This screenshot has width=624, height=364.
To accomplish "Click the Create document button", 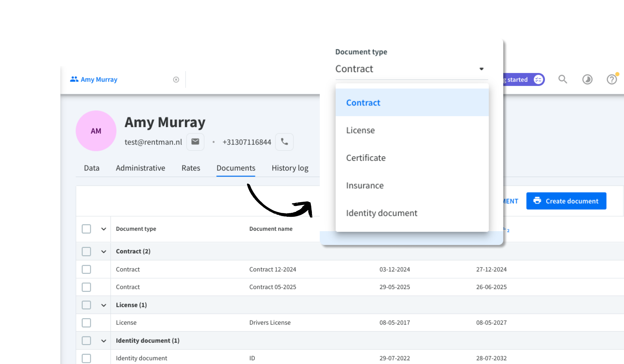I will 566,201.
